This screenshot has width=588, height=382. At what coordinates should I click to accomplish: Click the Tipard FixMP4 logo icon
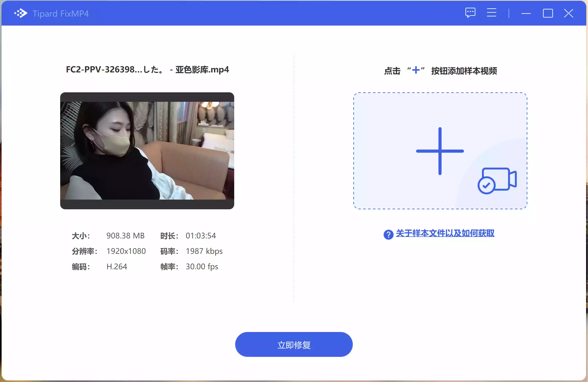[21, 13]
